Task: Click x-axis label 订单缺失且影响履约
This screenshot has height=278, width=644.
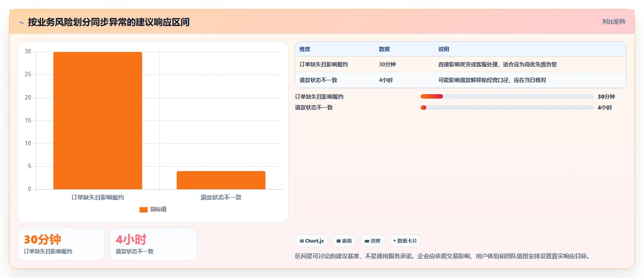Action: [97, 197]
